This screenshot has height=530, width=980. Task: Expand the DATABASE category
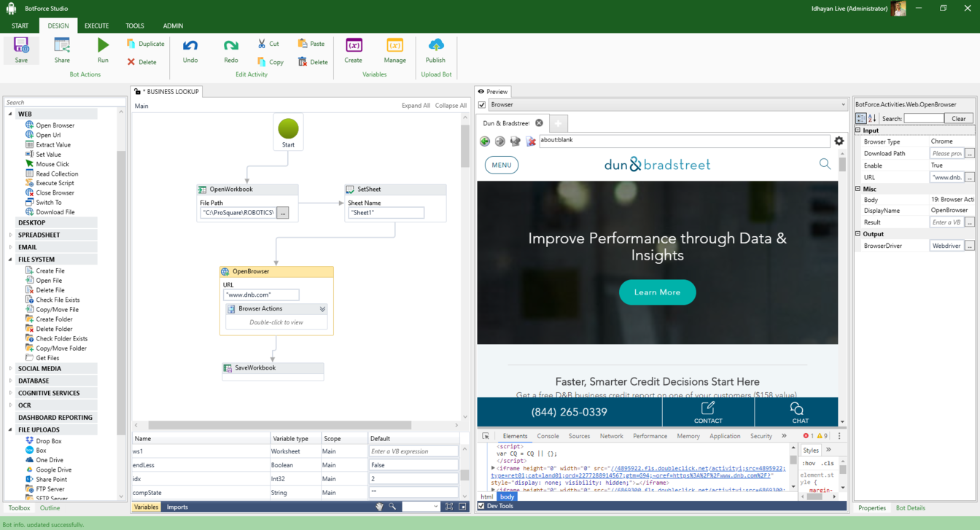click(10, 381)
